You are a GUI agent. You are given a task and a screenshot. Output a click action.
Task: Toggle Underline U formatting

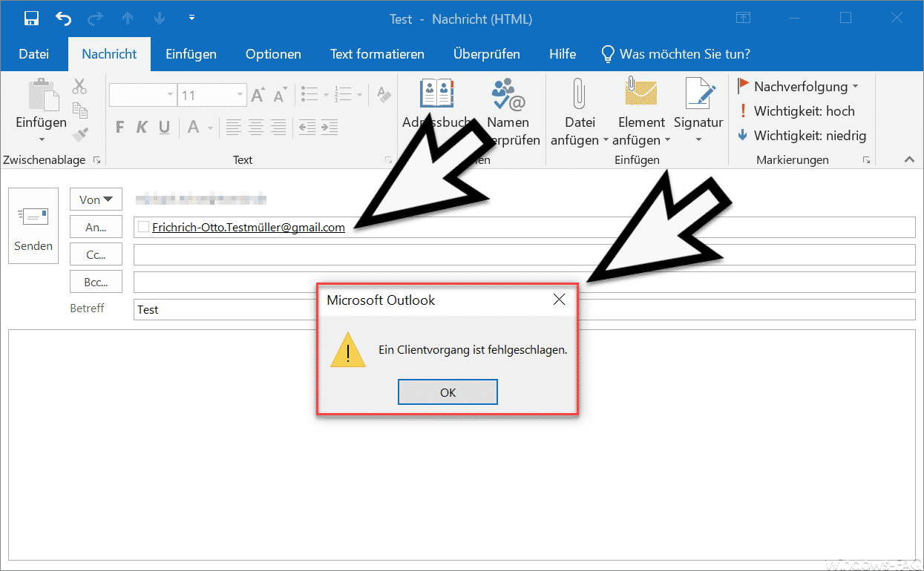point(164,128)
